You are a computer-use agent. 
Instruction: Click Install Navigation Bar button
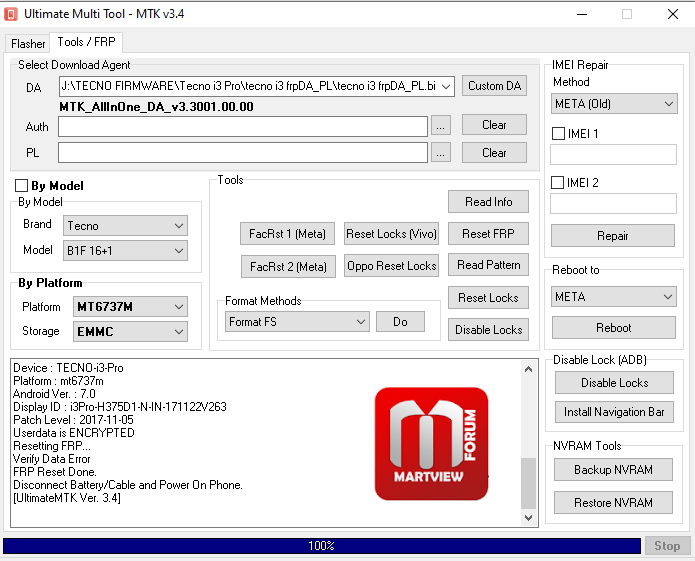click(x=614, y=412)
